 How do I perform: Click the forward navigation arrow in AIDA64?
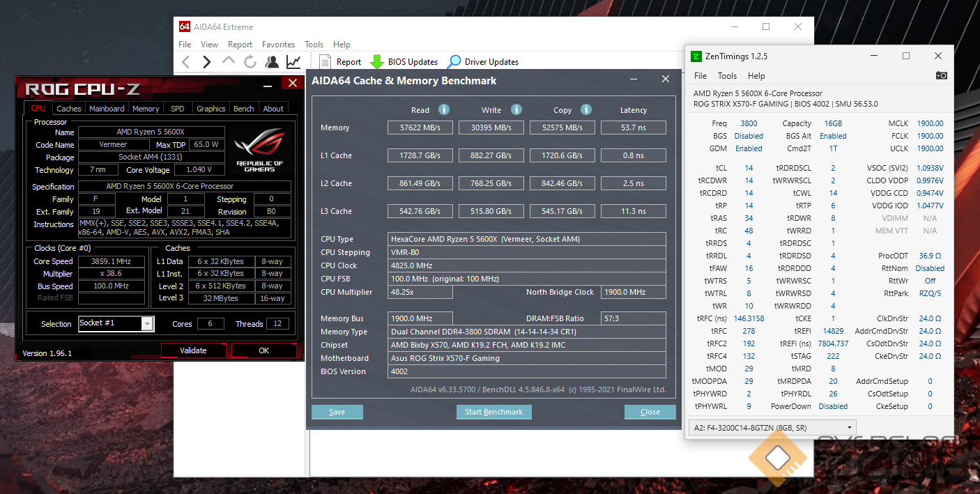click(206, 62)
